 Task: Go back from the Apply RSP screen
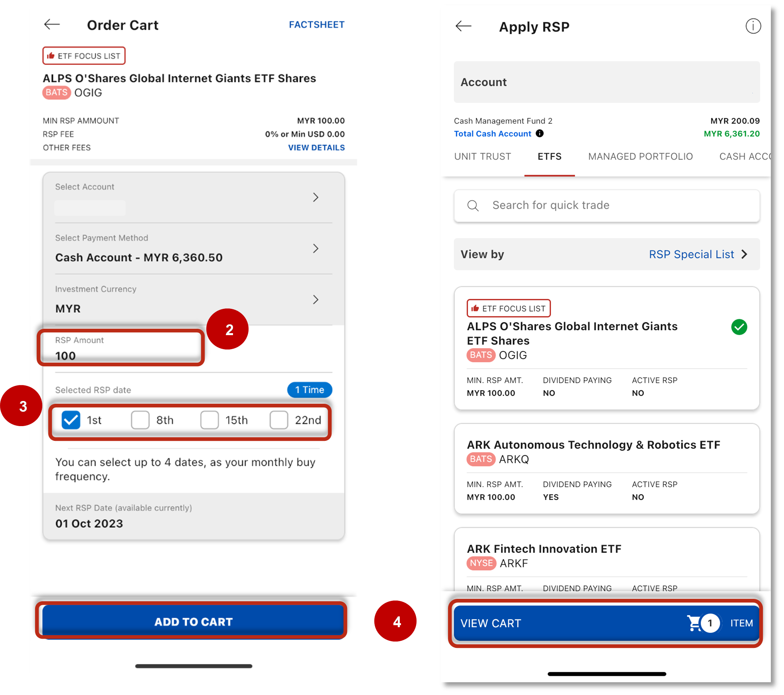463,26
